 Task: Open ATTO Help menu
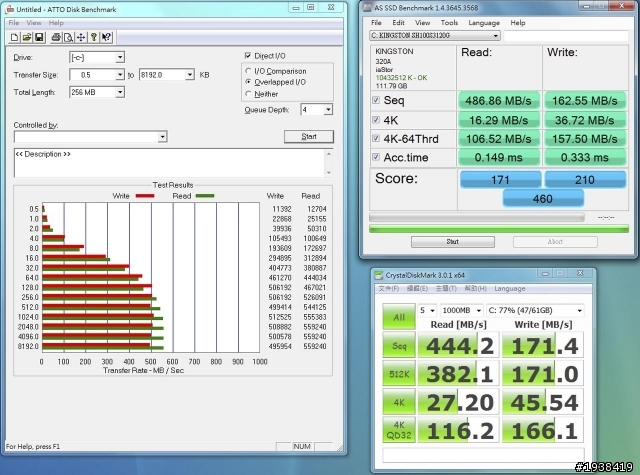point(56,23)
